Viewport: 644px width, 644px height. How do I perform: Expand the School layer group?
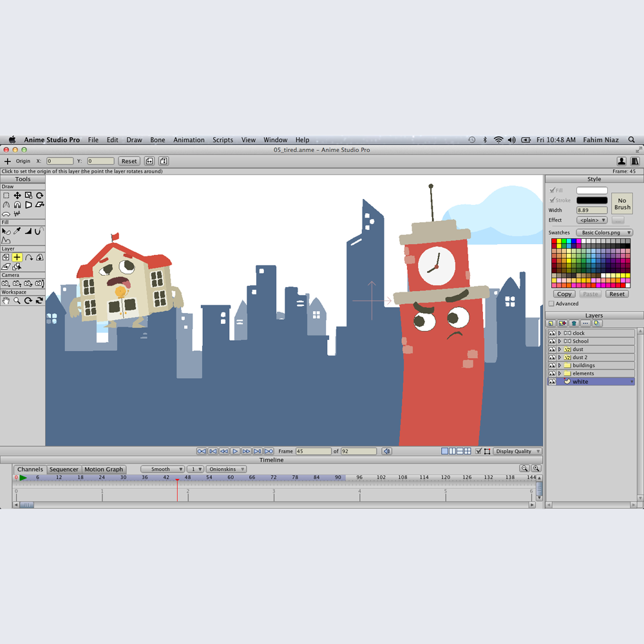pyautogui.click(x=560, y=341)
